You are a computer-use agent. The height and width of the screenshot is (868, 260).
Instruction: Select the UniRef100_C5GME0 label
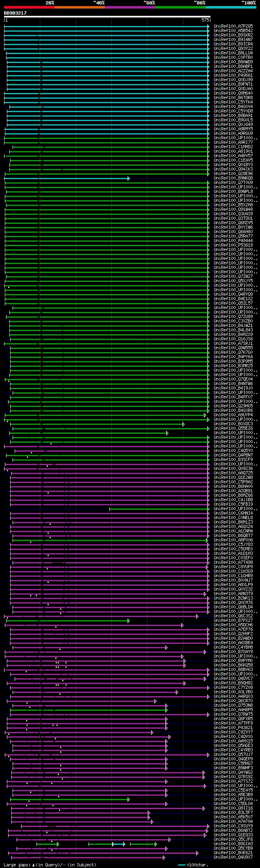tap(233, 549)
